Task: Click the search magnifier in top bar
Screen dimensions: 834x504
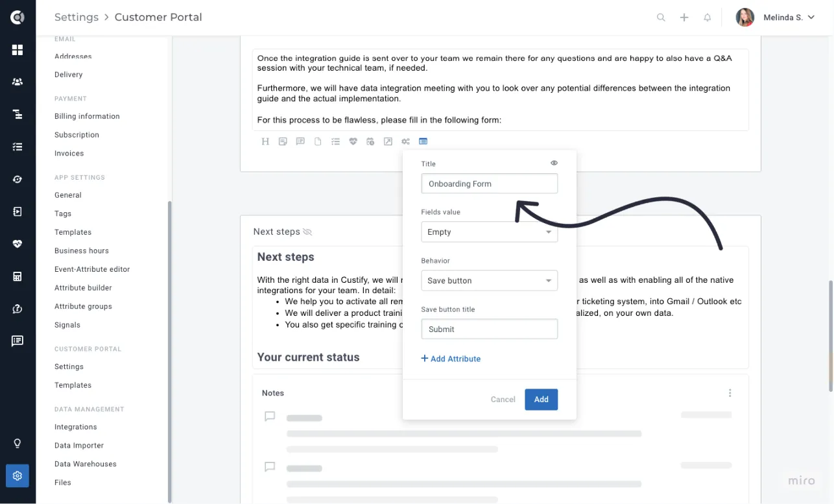Action: tap(661, 18)
